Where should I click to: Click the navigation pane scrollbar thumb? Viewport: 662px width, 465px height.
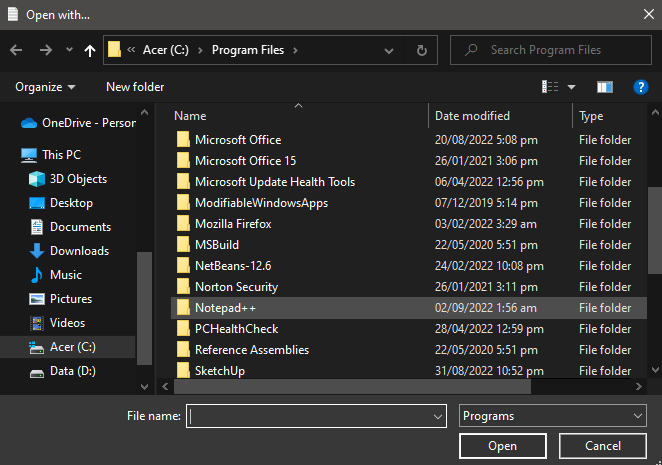pos(144,308)
